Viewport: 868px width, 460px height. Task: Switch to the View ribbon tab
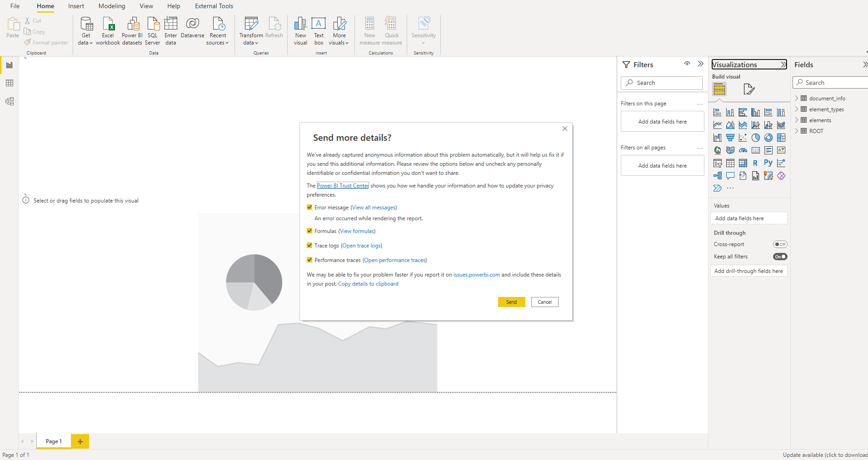click(x=146, y=6)
